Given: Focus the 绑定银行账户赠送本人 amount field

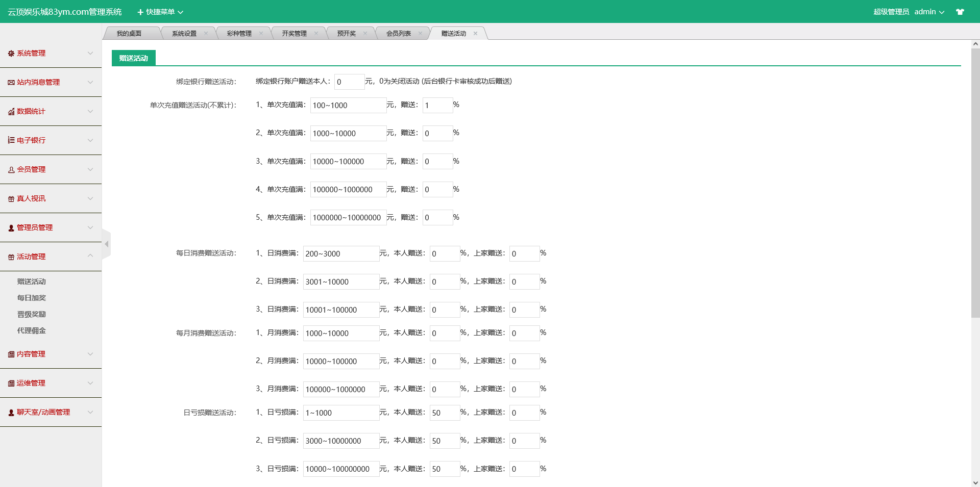Looking at the screenshot, I should click(349, 82).
